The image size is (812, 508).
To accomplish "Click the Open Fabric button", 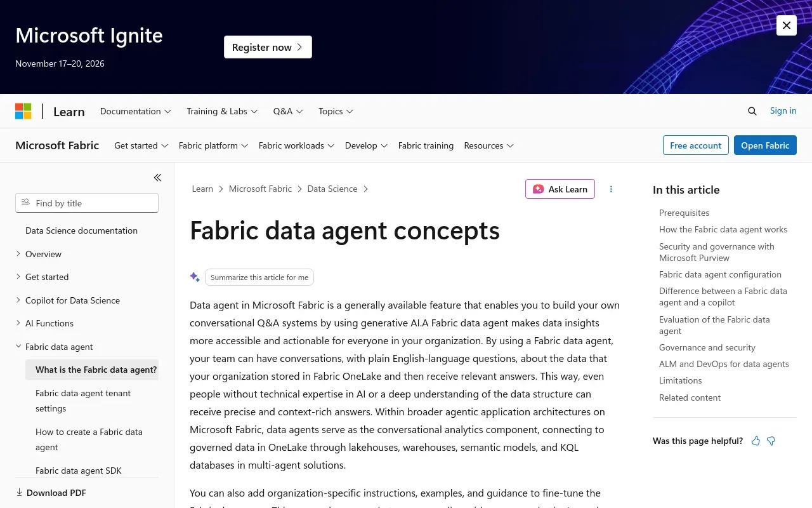I will click(x=765, y=145).
